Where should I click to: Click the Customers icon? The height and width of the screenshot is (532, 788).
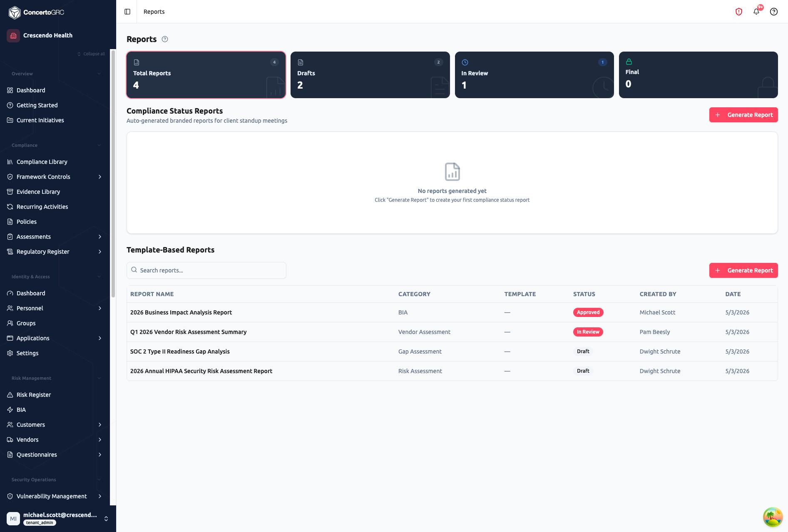coord(10,425)
